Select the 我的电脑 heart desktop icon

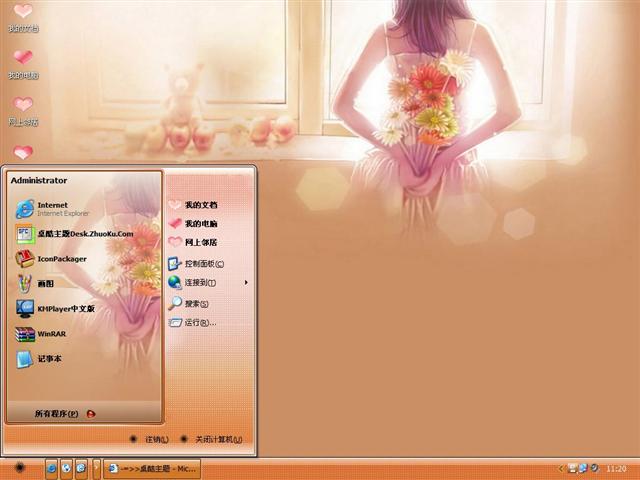pos(23,64)
